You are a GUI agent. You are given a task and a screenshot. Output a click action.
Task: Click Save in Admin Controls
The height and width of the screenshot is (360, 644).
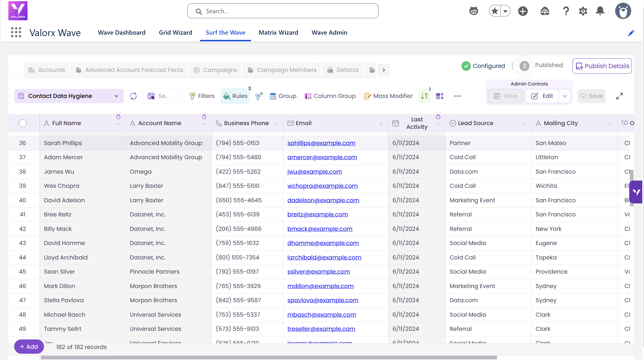(x=505, y=96)
